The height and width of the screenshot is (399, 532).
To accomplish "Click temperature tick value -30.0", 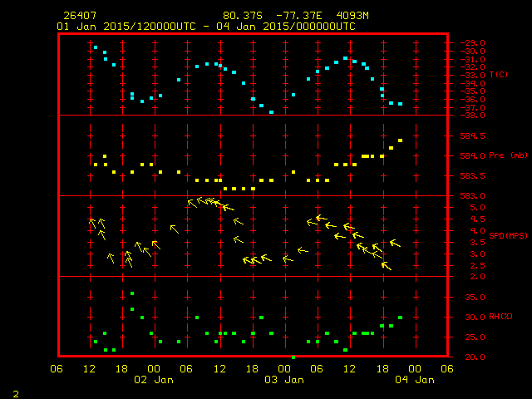I will [473, 52].
